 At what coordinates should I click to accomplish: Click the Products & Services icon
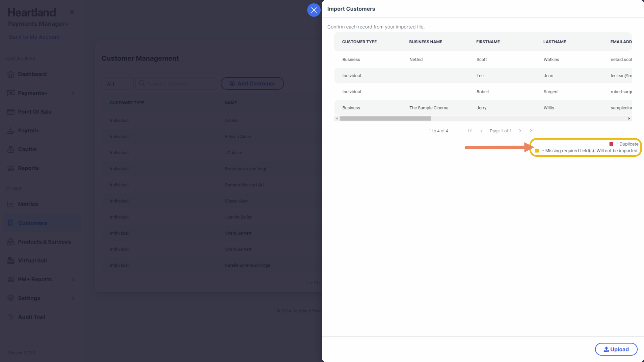pyautogui.click(x=11, y=242)
